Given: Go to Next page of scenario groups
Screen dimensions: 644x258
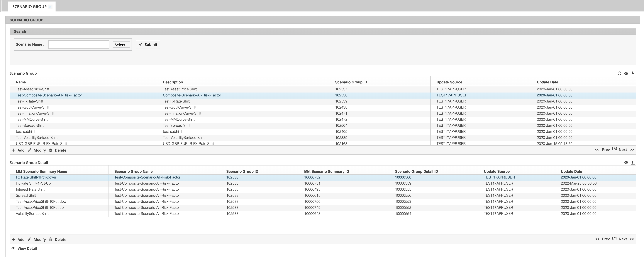Looking at the screenshot, I should click(623, 150).
